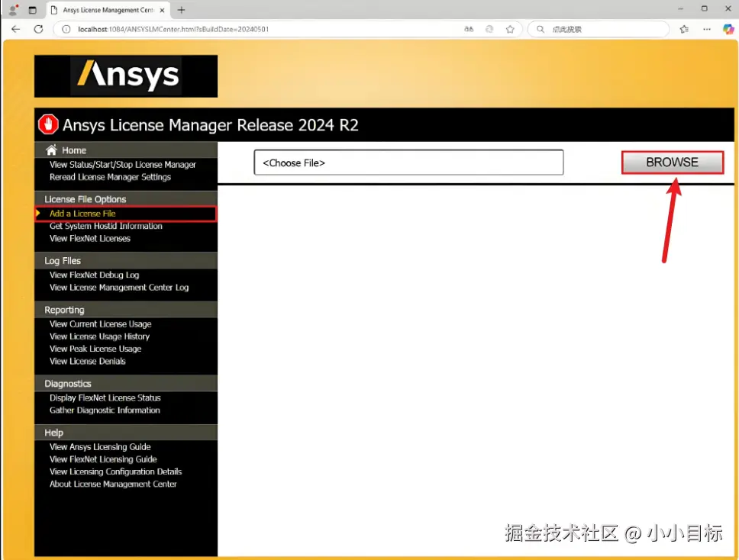Open View FlexNet Licensing Guide

coord(103,459)
